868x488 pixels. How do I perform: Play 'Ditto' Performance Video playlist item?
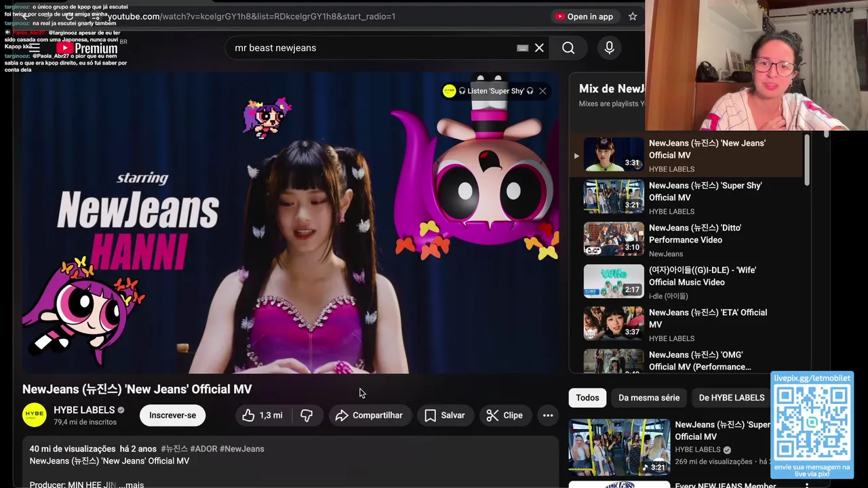coord(686,240)
